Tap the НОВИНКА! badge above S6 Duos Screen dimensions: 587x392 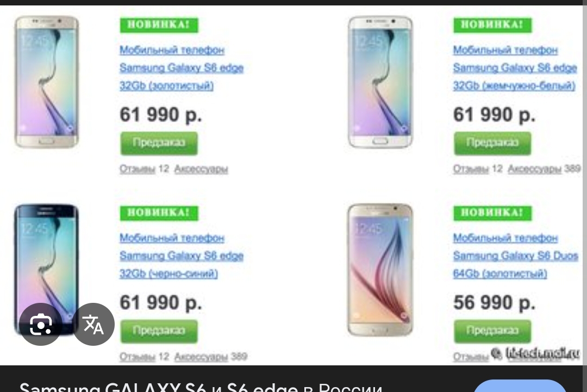click(x=492, y=213)
